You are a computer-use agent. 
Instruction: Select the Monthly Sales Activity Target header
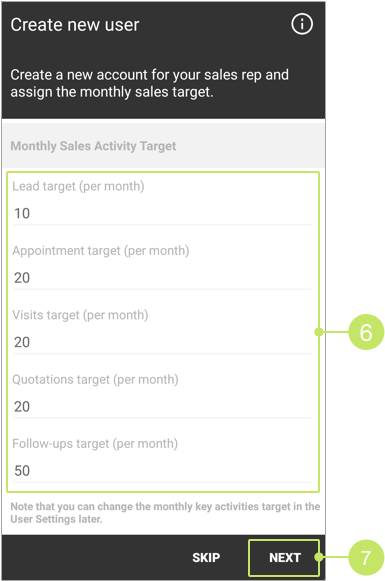93,146
